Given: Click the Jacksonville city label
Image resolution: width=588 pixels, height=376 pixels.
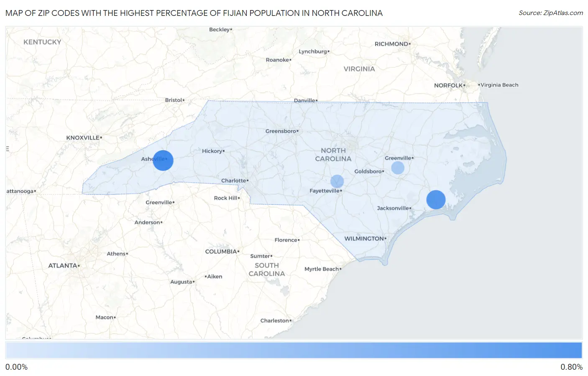Looking at the screenshot, I should pos(393,208).
